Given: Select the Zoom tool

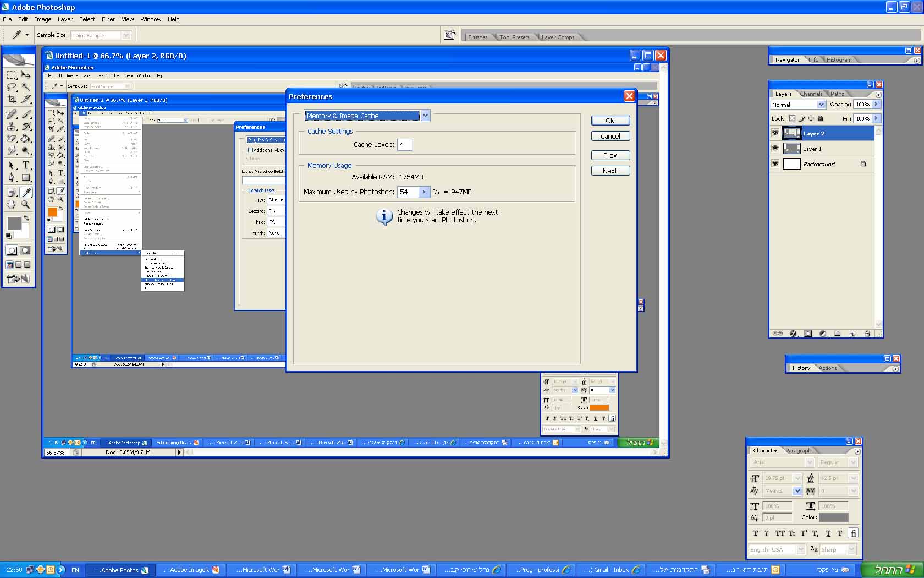Looking at the screenshot, I should tap(26, 204).
